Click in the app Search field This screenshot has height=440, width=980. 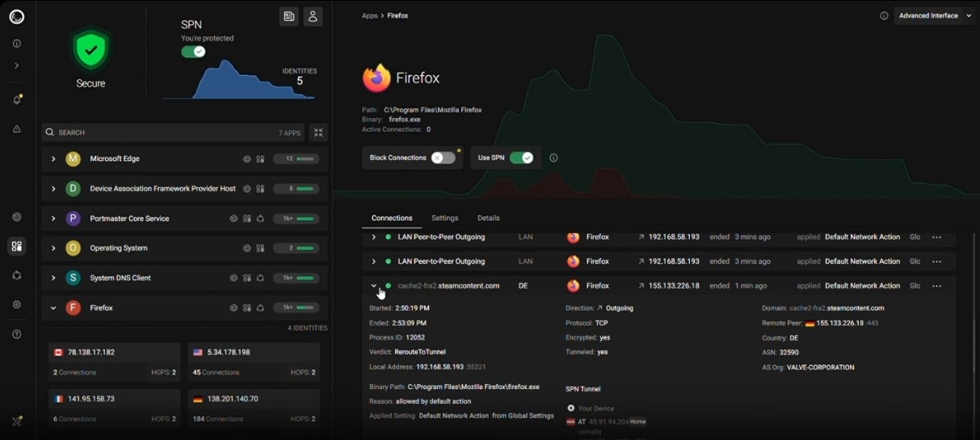(173, 132)
